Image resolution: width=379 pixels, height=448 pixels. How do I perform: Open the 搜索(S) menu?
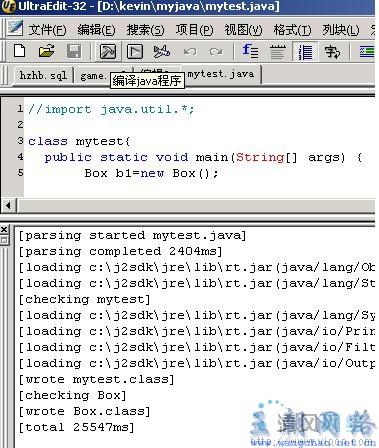point(145,30)
